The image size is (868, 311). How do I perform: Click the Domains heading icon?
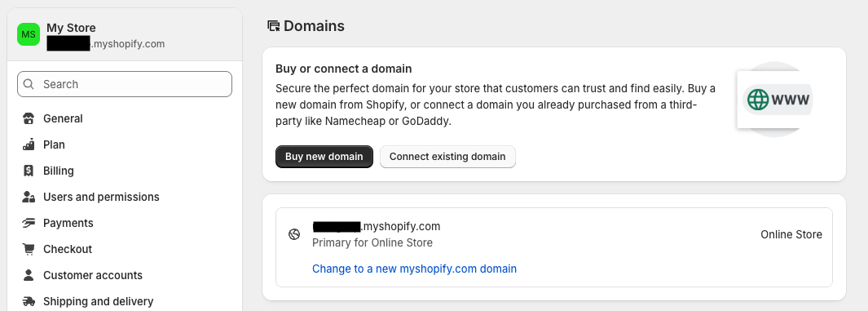click(274, 26)
